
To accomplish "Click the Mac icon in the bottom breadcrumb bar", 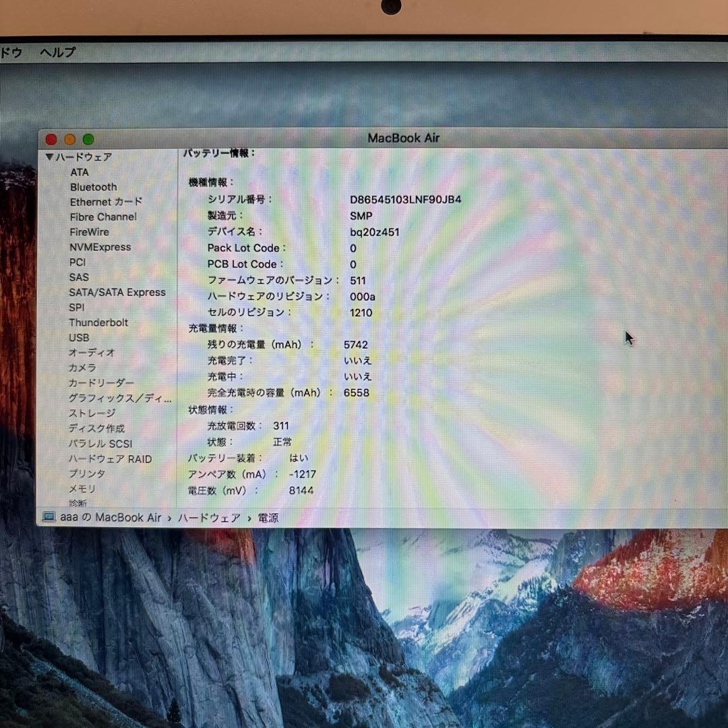I will tap(48, 518).
